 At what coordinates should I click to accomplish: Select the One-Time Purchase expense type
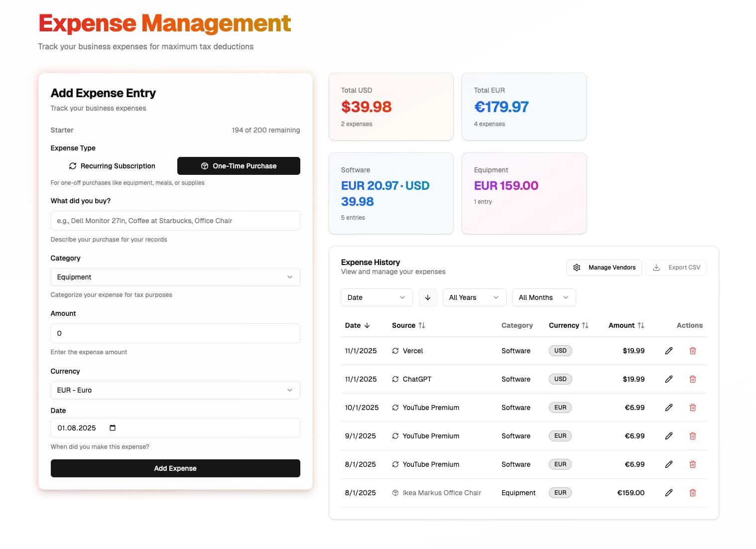tap(239, 166)
